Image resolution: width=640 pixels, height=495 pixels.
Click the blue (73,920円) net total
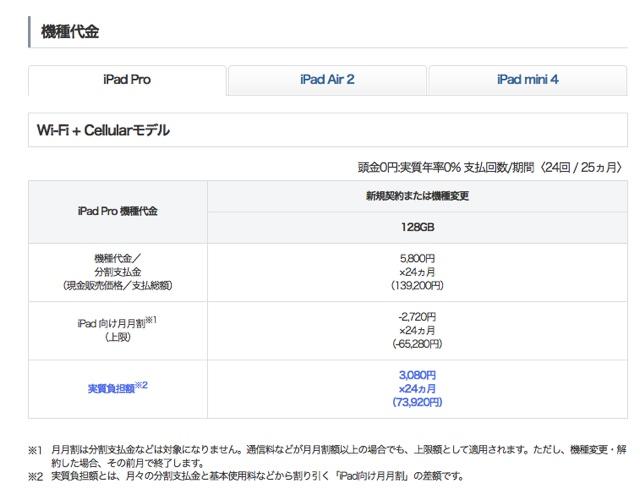[x=417, y=402]
